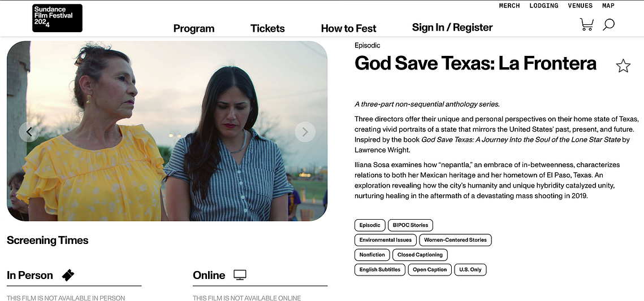
Task: Click the Online monitor icon
Action: point(240,275)
